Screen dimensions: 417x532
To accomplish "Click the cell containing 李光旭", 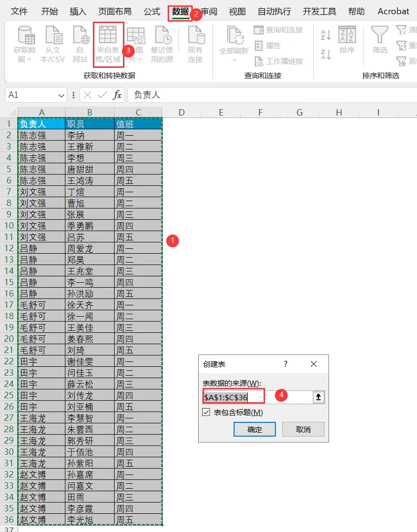I will pos(89,519).
